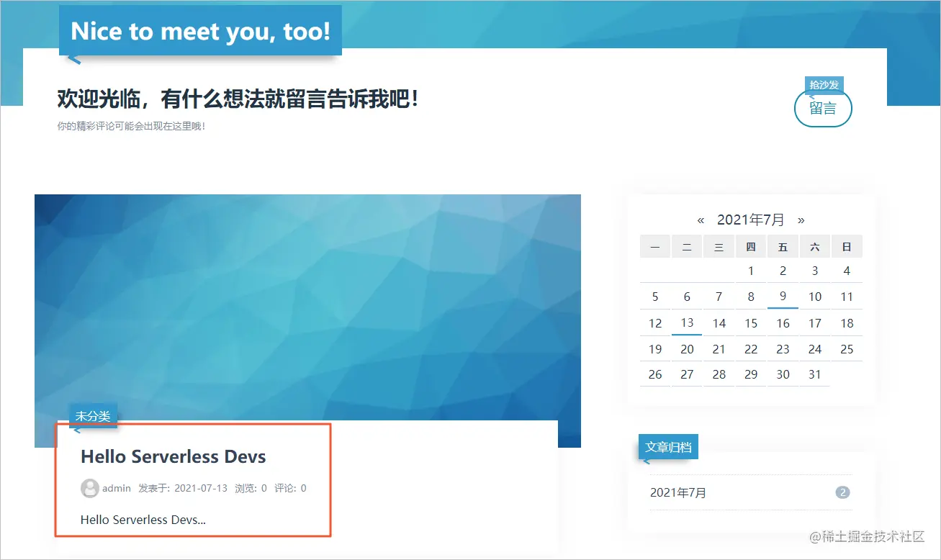Open the 2021年7月 archive link

pyautogui.click(x=678, y=493)
